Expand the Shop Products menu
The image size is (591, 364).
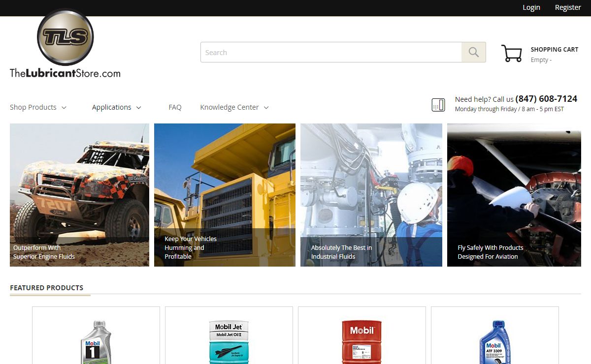pyautogui.click(x=38, y=107)
